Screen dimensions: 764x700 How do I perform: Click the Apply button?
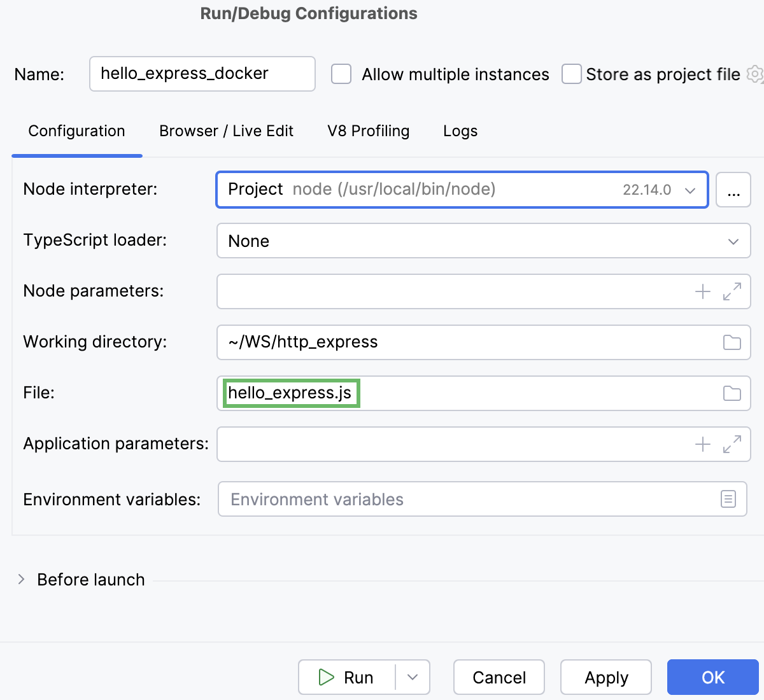(605, 677)
